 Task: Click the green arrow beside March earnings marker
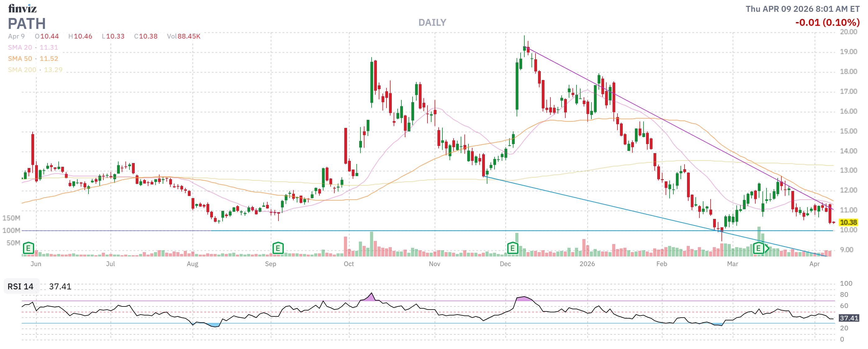pyautogui.click(x=767, y=249)
